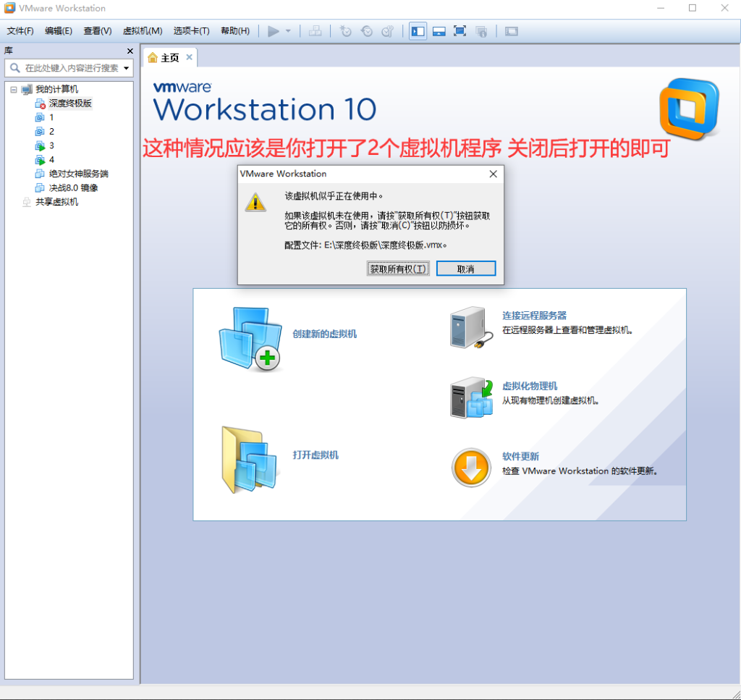Open the 虚拟机(M) menu
Screen dimensions: 741x700
pyautogui.click(x=143, y=31)
